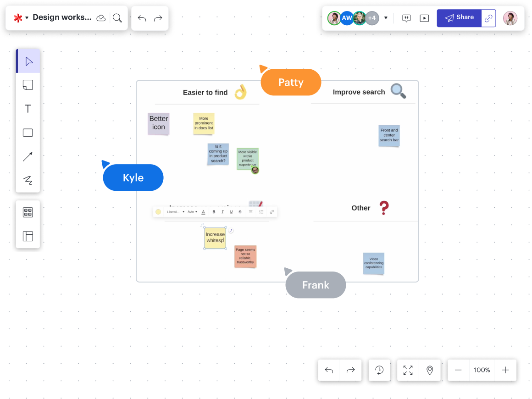The image size is (532, 399).
Task: Activate the freehand draw tool
Action: (28, 180)
